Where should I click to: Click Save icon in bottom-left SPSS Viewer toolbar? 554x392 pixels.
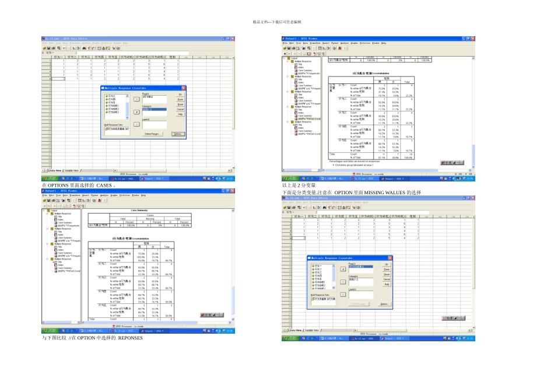coord(49,201)
